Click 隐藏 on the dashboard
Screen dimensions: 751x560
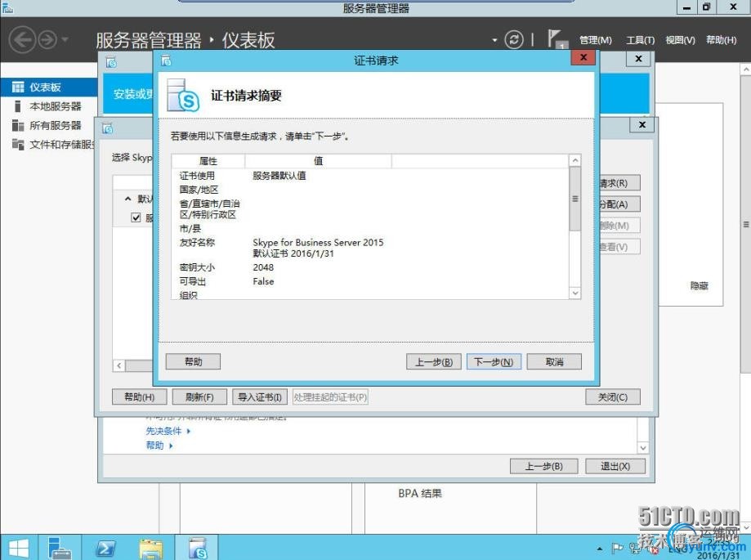click(699, 286)
